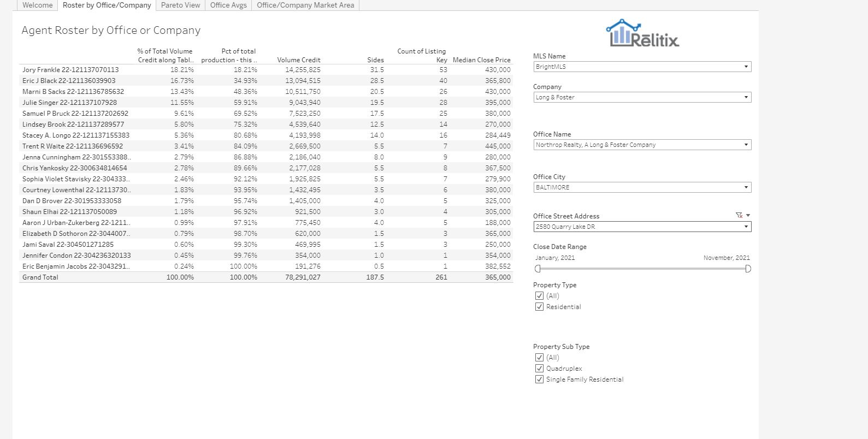Image resolution: width=868 pixels, height=439 pixels.
Task: Click the Sides column header
Action: [375, 60]
